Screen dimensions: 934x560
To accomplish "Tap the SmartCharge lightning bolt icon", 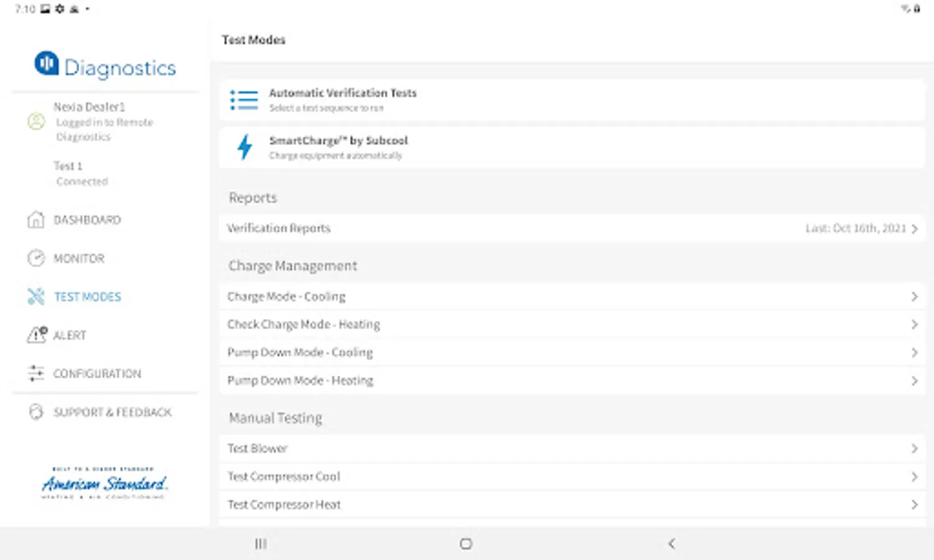I will (x=245, y=147).
